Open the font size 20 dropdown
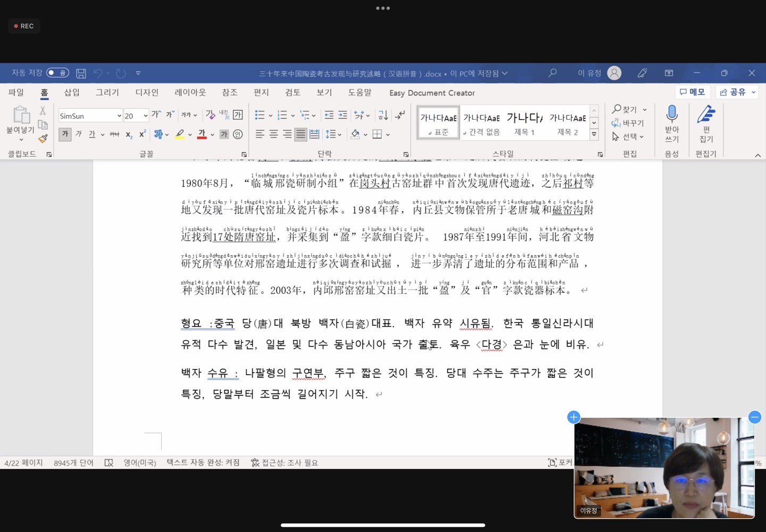 point(145,116)
